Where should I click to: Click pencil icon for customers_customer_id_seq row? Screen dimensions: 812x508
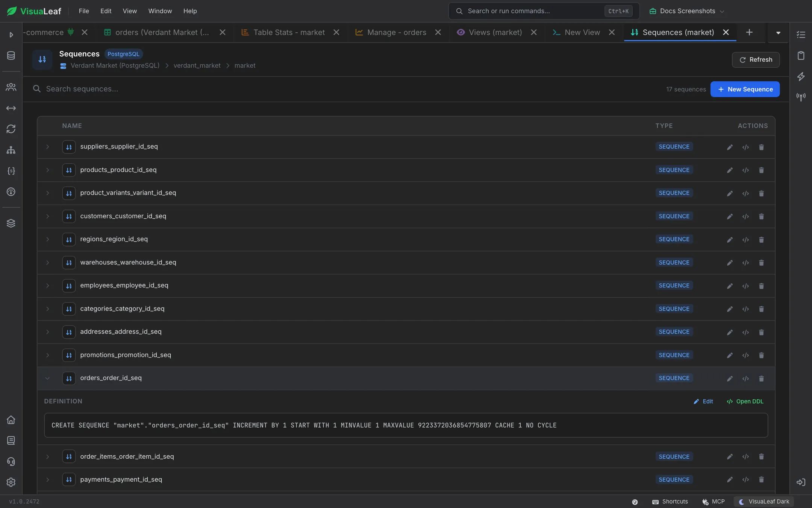tap(730, 216)
